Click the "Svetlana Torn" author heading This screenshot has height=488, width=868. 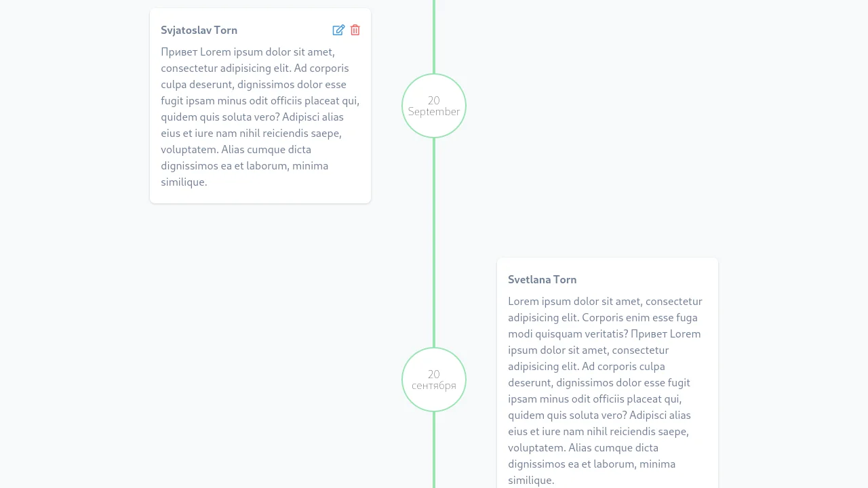[x=542, y=279]
